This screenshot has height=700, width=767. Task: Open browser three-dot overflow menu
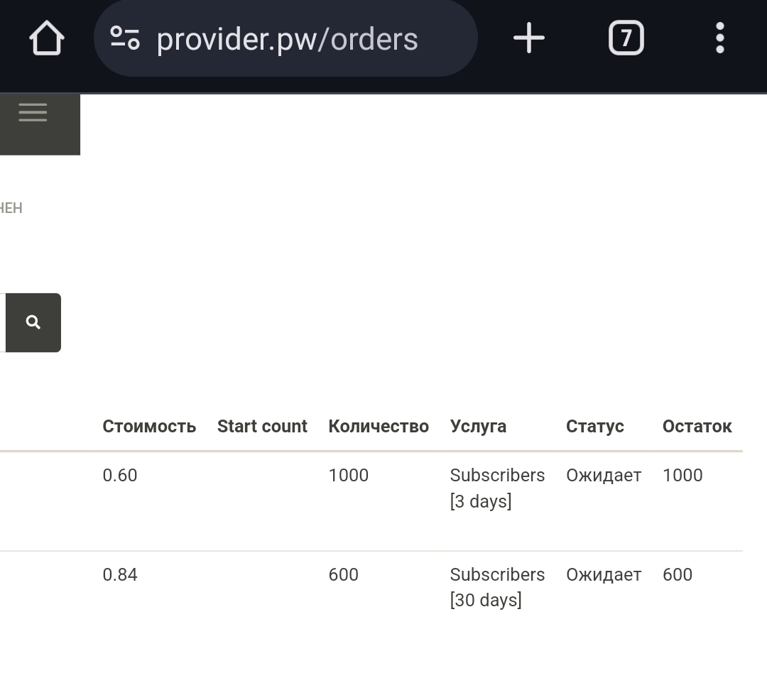point(719,38)
